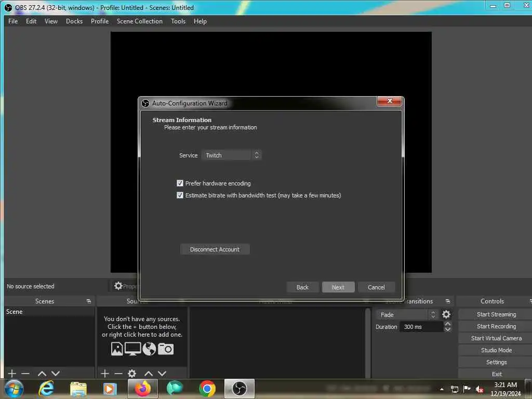532x399 pixels.
Task: Close the Auto-Configuration Wizard dialog
Action: point(390,101)
